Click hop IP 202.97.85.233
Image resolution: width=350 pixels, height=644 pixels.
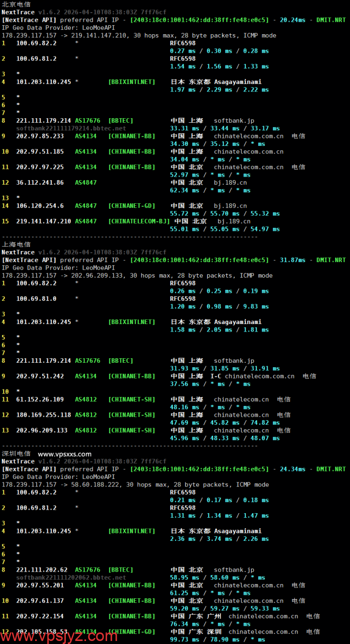pos(40,136)
